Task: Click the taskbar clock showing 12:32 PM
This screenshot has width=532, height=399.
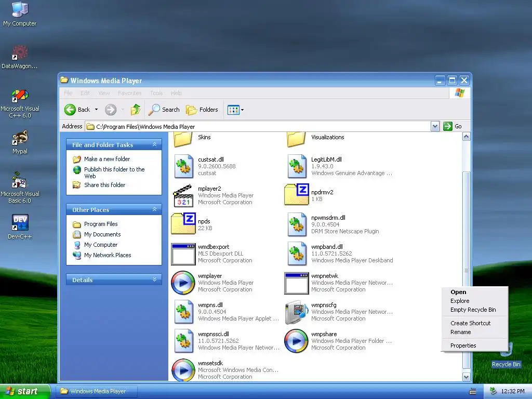Action: coord(513,391)
